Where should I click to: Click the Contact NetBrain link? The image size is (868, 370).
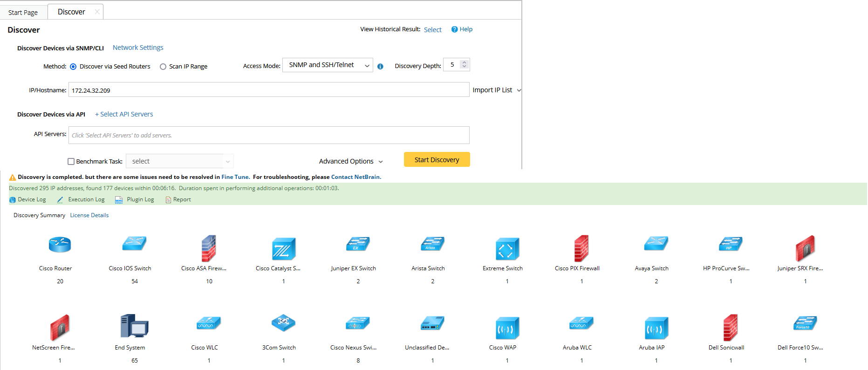(356, 177)
